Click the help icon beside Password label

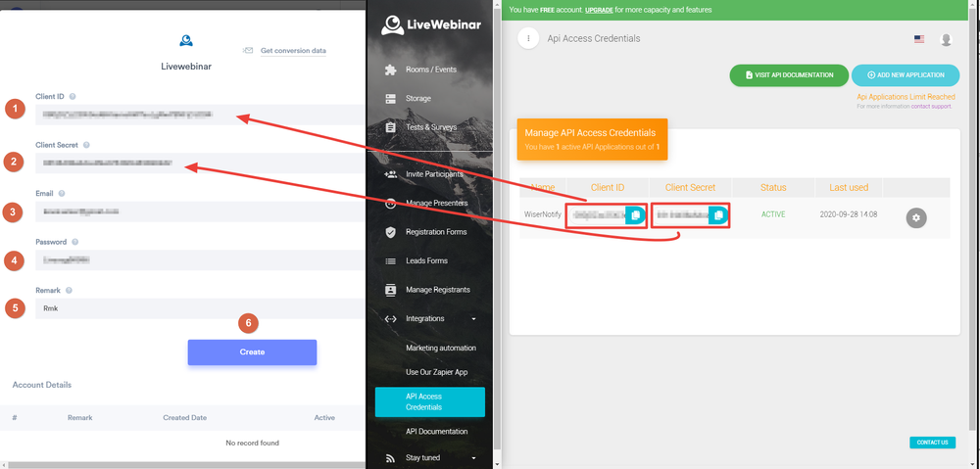[x=74, y=242]
